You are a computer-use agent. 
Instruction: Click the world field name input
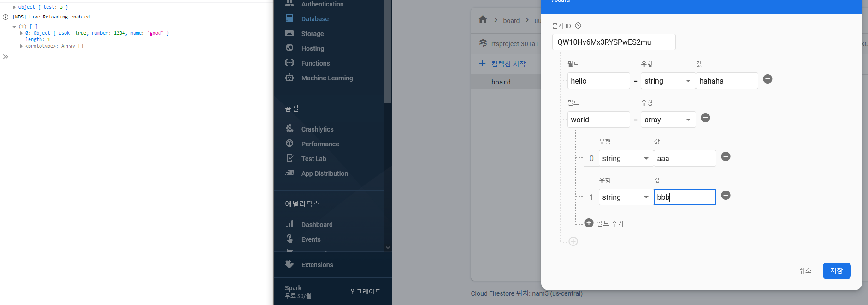coord(598,120)
